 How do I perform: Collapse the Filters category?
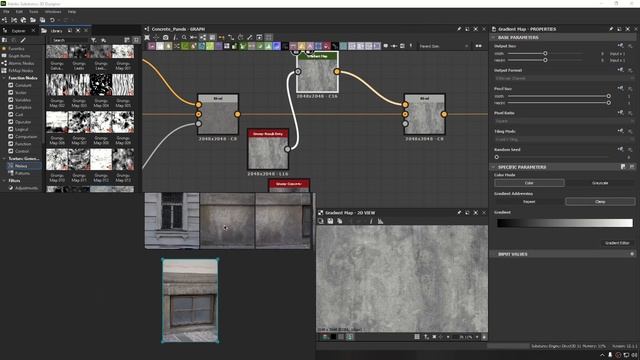coord(4,180)
